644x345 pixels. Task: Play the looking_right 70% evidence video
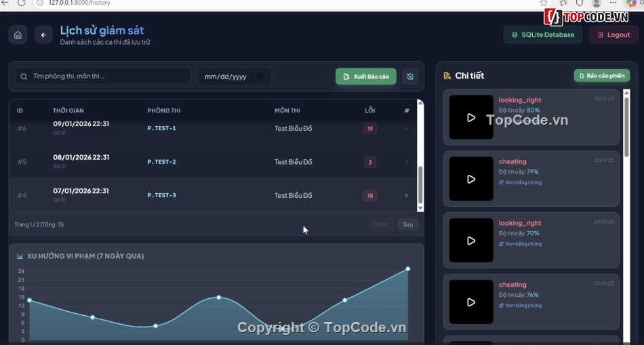coord(471,241)
